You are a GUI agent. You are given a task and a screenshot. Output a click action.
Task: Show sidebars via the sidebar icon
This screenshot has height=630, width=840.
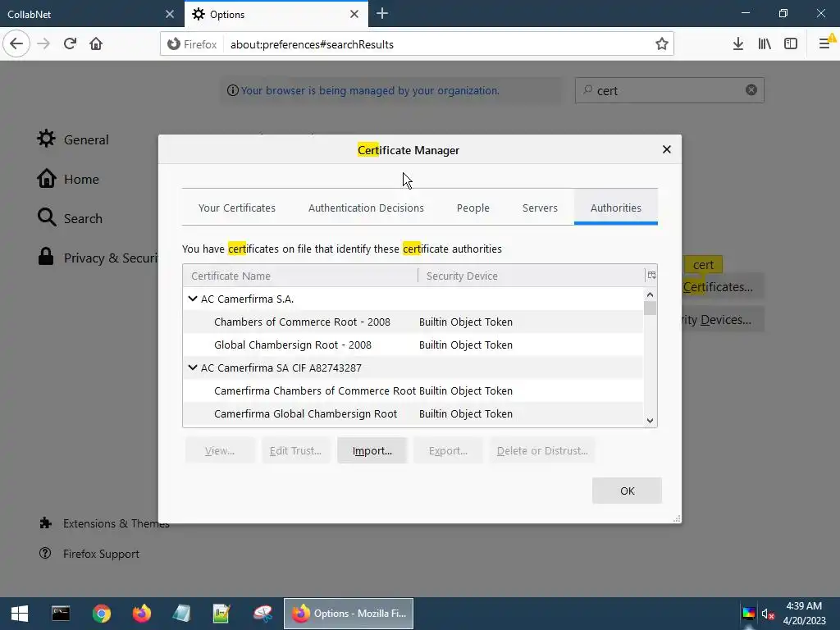[x=791, y=44]
